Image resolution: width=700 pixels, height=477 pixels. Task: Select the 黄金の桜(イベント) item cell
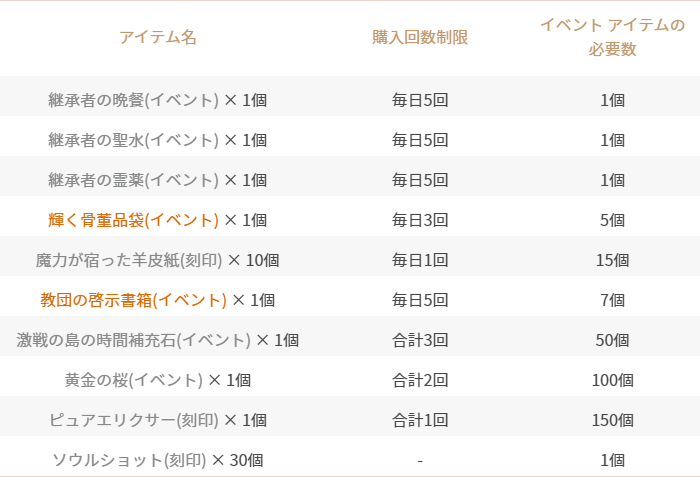click(x=158, y=380)
